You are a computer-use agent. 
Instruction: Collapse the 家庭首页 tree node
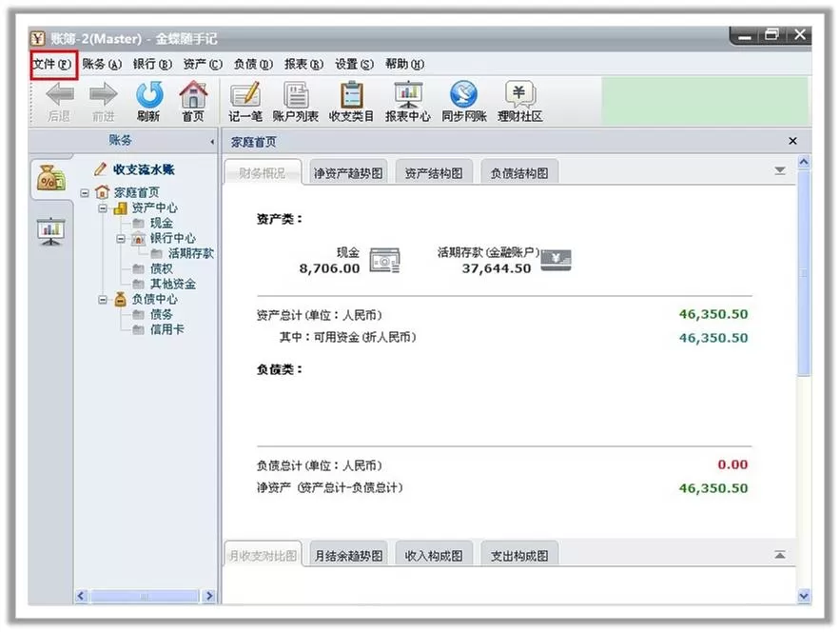[x=85, y=193]
